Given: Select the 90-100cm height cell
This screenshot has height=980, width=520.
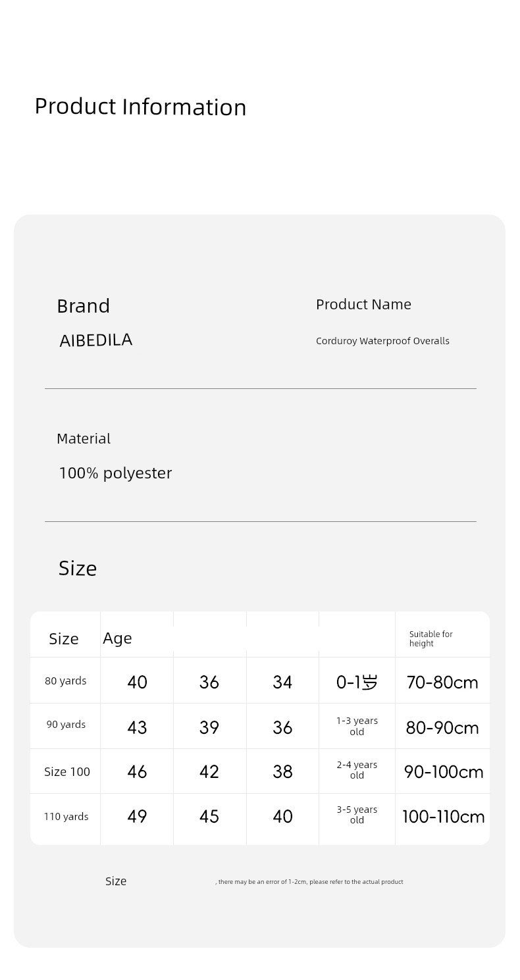Looking at the screenshot, I should 444,771.
